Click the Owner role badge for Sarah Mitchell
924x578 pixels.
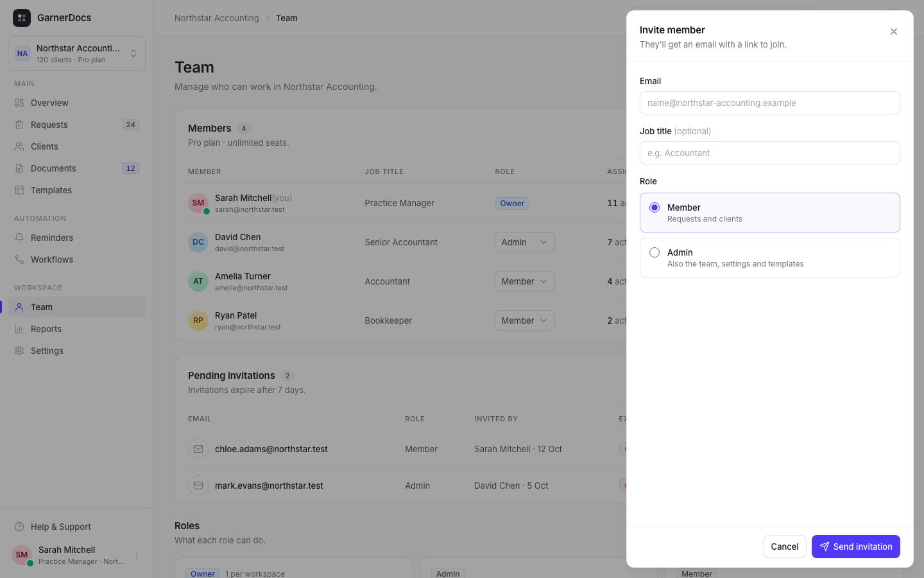click(512, 204)
